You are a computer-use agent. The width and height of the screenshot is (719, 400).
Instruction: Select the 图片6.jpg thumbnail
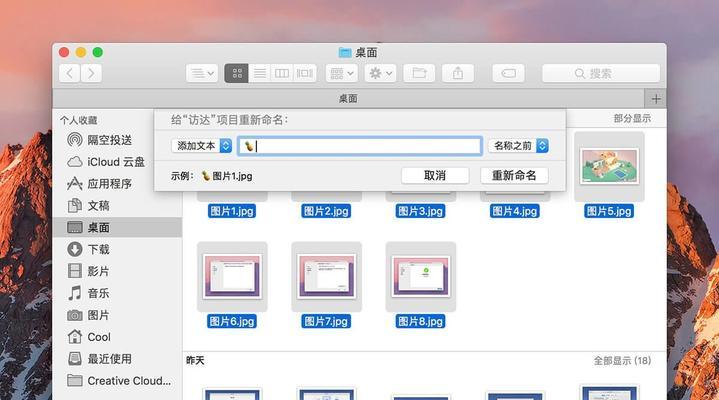click(232, 277)
